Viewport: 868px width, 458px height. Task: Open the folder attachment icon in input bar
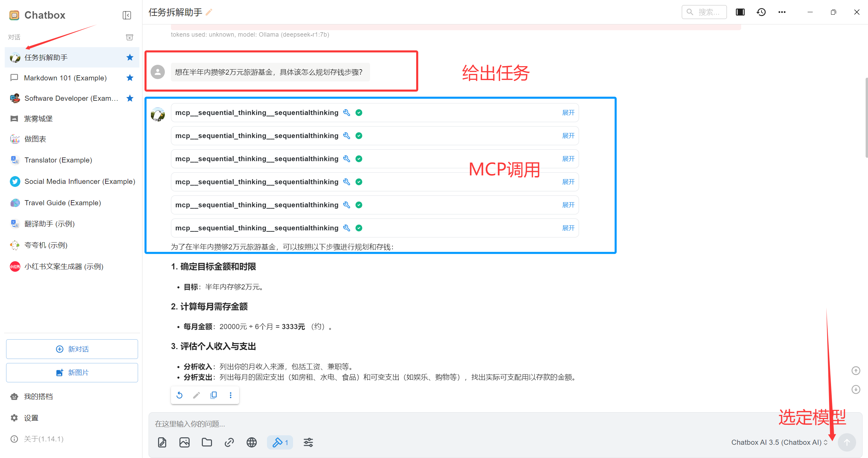(x=207, y=442)
